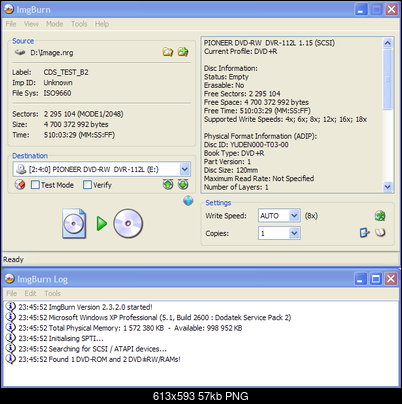Maximize the ImgBurn Log window
This screenshot has width=402, height=404.
click(376, 279)
